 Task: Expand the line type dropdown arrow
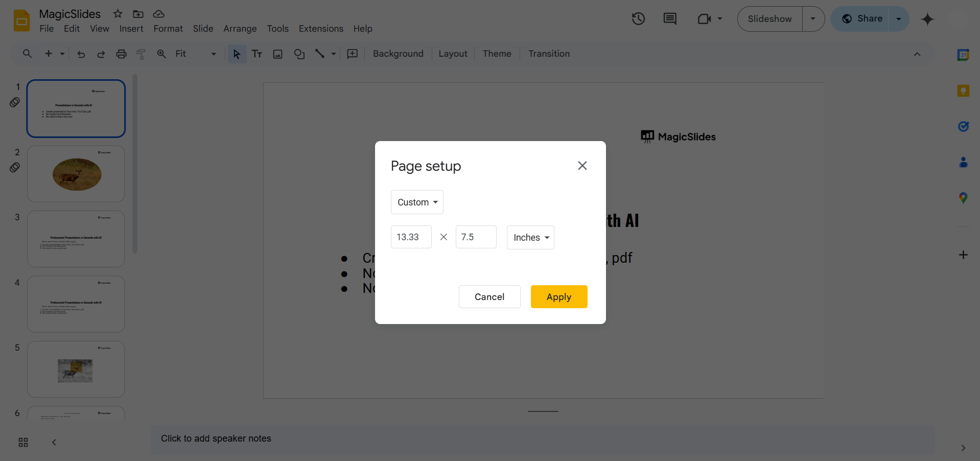[334, 54]
